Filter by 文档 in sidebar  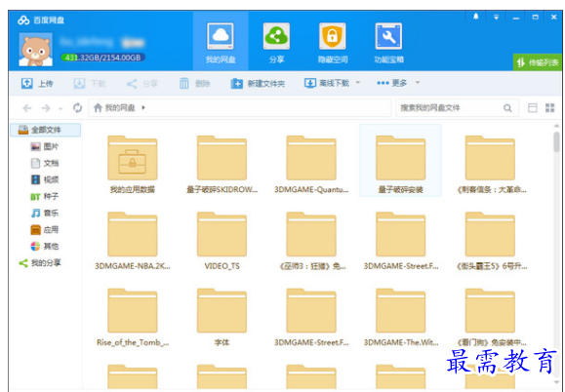45,163
